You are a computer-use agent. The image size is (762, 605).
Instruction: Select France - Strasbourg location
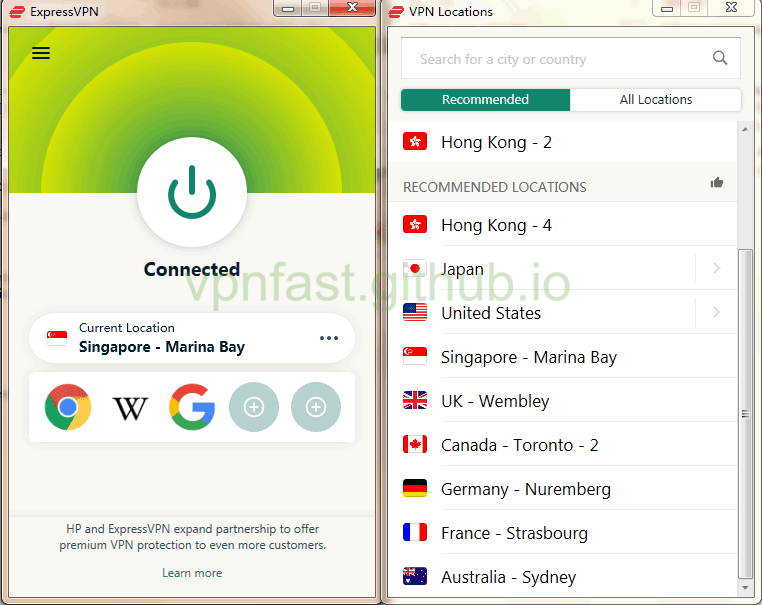point(563,533)
